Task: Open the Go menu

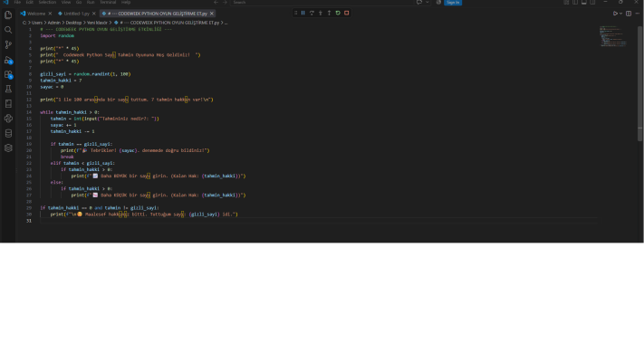Action: click(79, 3)
